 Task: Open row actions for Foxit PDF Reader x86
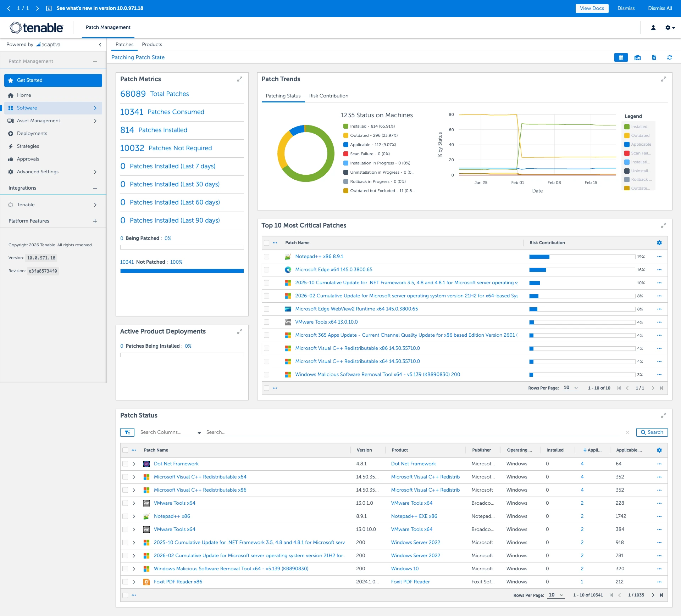click(x=659, y=582)
